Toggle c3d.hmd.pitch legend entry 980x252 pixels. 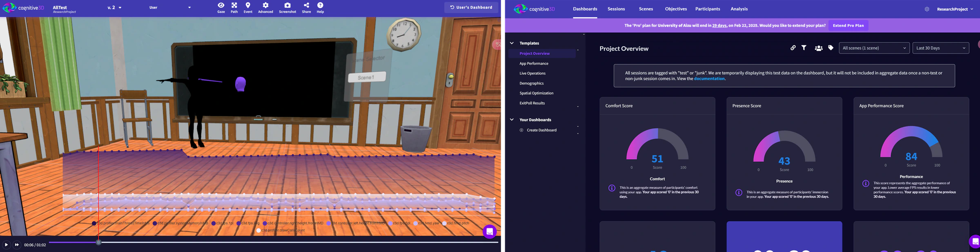pos(456,223)
